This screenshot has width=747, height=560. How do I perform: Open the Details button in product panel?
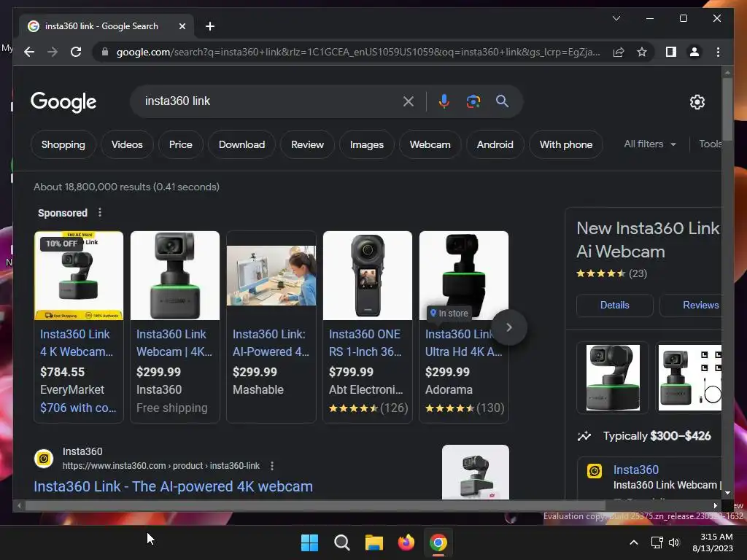click(614, 305)
